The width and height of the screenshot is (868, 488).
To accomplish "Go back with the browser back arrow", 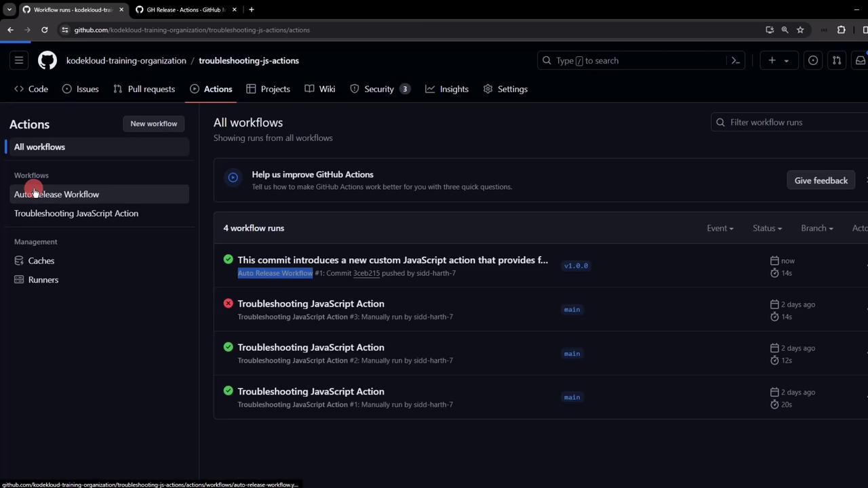I will pos(10,30).
